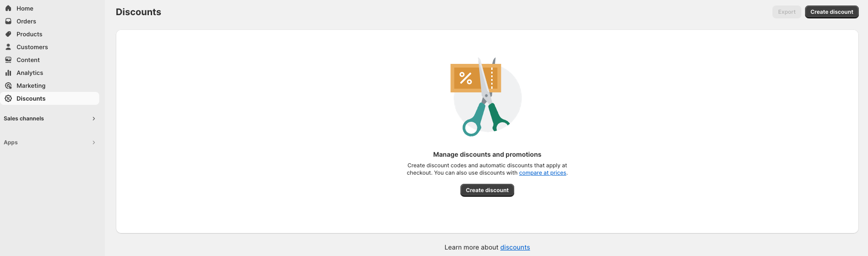Expand the Sales channels chevron
Image resolution: width=868 pixels, height=256 pixels.
94,119
